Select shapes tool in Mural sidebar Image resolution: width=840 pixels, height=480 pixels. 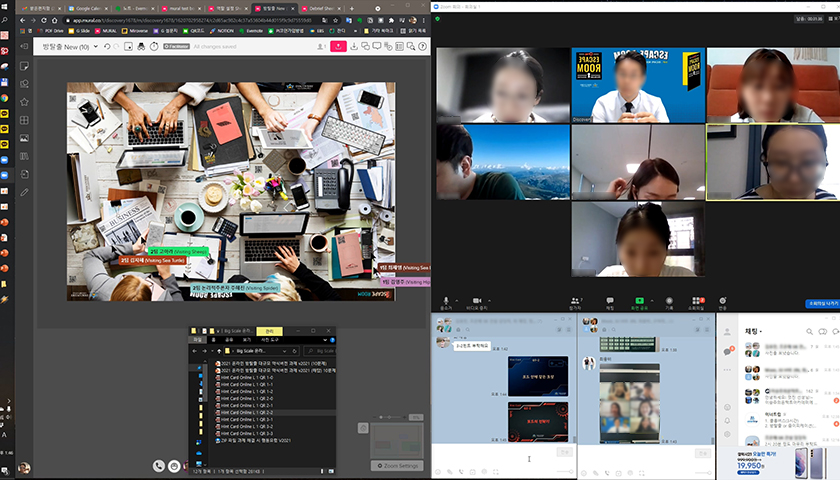24,84
